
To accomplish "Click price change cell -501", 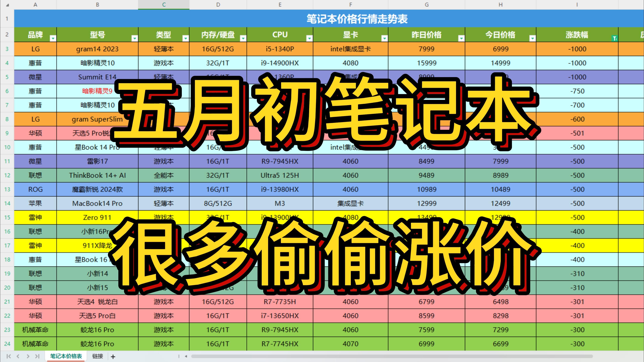I will [577, 133].
